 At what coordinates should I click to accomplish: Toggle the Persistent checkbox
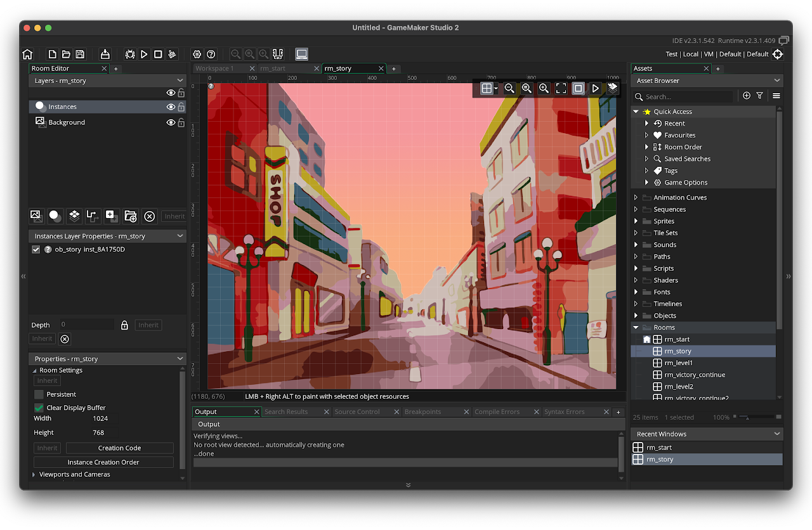[39, 394]
